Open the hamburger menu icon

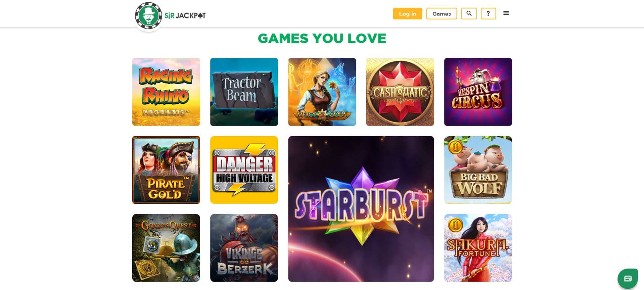coord(506,13)
